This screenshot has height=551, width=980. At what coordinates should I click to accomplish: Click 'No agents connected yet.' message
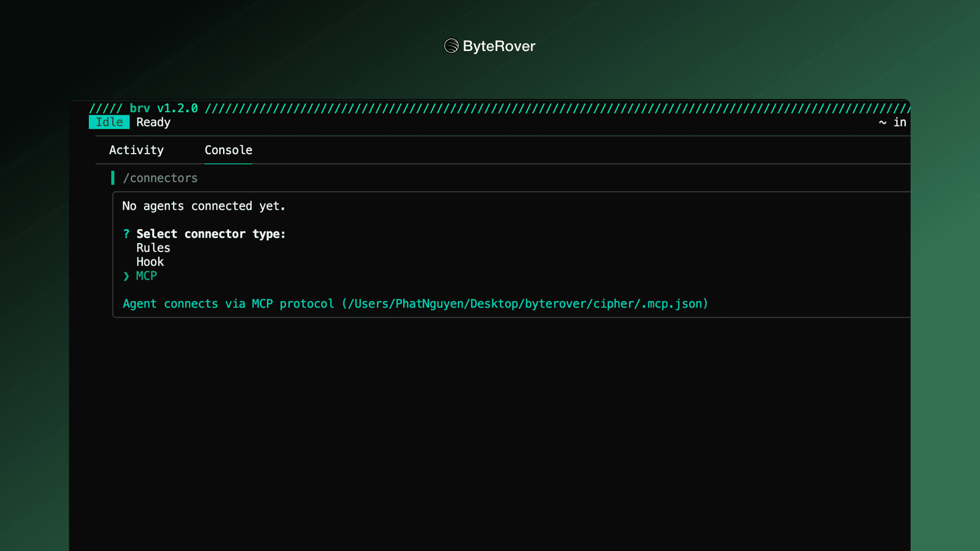coord(204,206)
